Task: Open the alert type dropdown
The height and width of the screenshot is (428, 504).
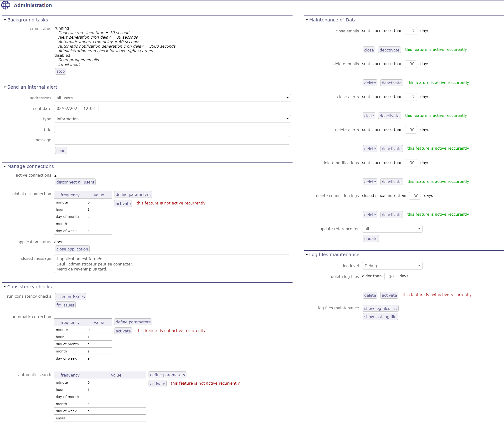Action: pos(288,119)
